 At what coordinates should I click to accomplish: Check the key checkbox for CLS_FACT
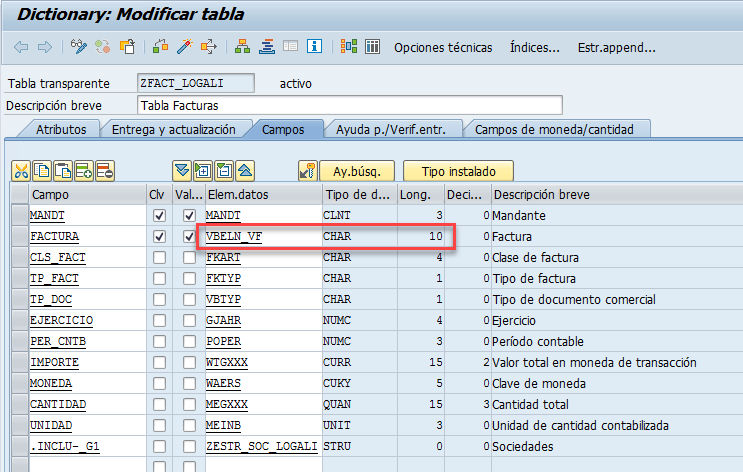coord(159,257)
